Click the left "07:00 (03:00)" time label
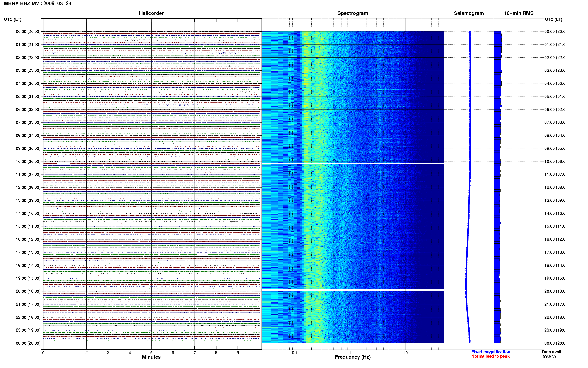This screenshot has width=588, height=368. 28,122
